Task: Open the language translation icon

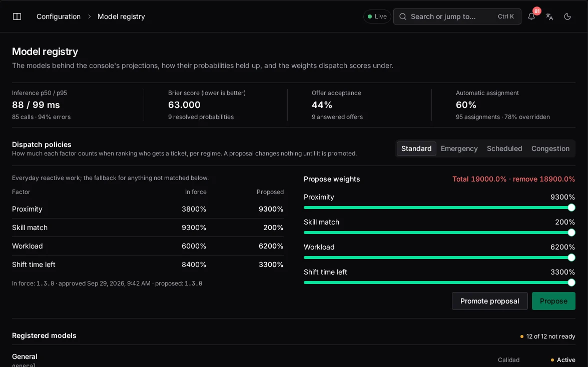Action: coord(549,16)
